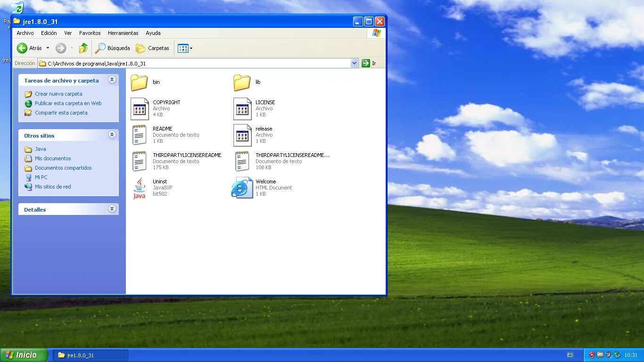Select the README text document icon
Screen dimensions: 644x362
139,135
